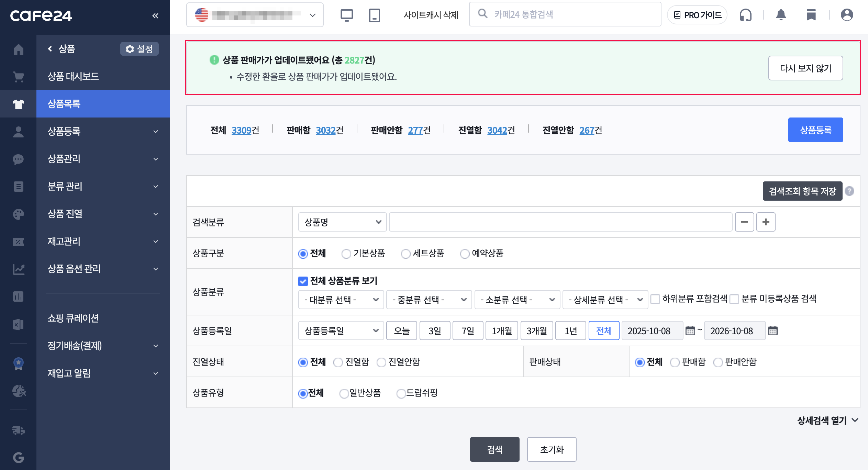This screenshot has height=470, width=868.
Task: Expand the 재고관리 sidebar menu item
Action: [x=103, y=241]
